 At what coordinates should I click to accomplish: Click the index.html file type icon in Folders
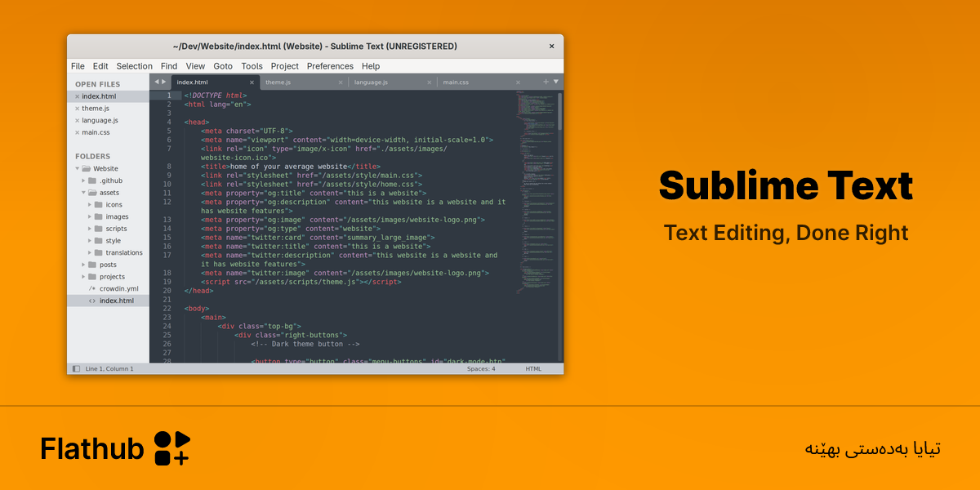pos(92,301)
